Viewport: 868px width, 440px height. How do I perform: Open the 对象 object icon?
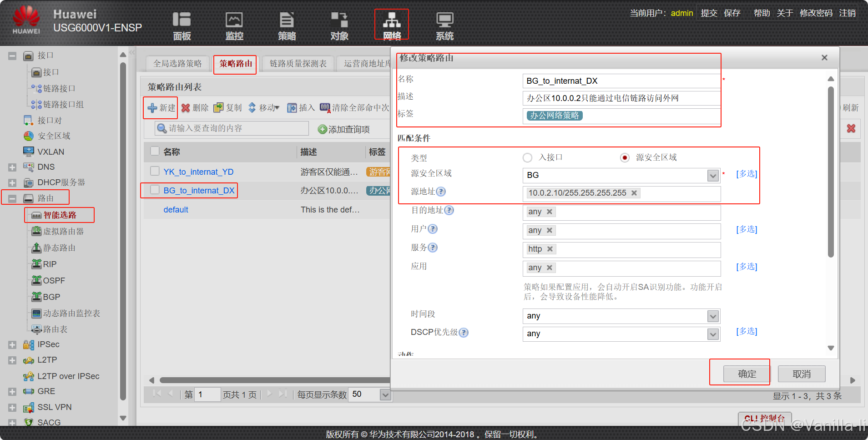coord(339,20)
